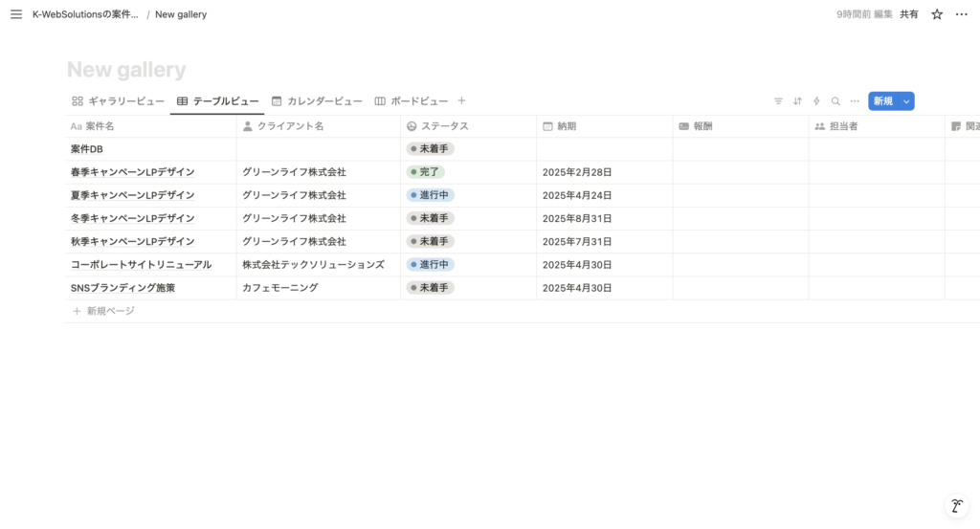Screen dimensions: 980x529
Task: Open the ステータス column header menu
Action: click(445, 126)
